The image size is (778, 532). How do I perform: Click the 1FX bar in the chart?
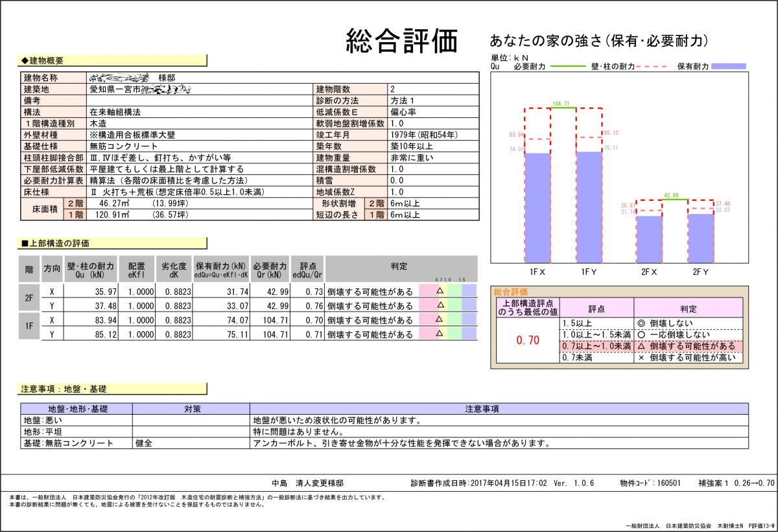(x=537, y=207)
